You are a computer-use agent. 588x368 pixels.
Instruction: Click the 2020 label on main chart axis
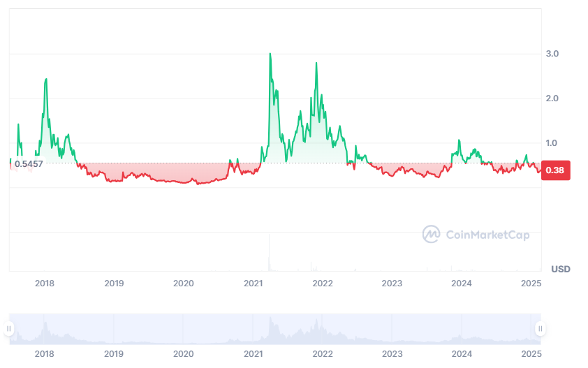(x=184, y=283)
